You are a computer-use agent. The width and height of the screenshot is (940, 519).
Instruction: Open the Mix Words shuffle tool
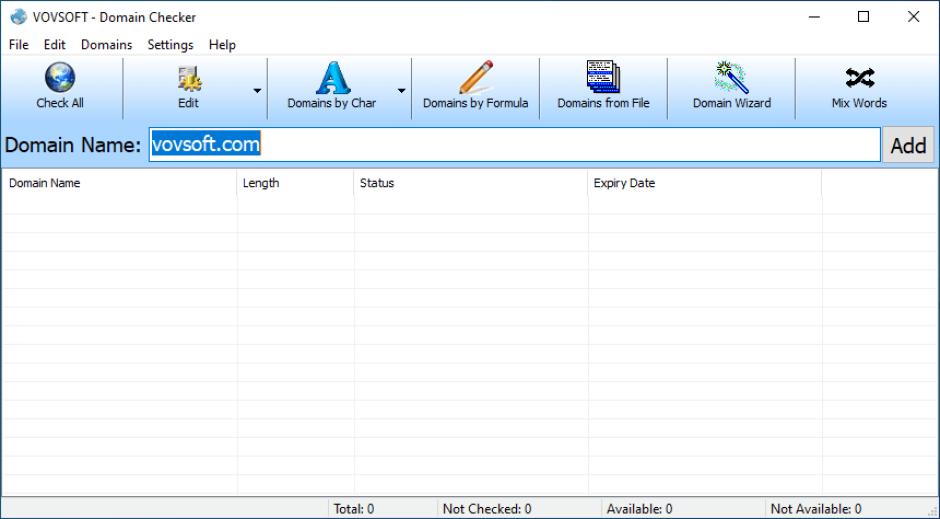click(x=859, y=87)
